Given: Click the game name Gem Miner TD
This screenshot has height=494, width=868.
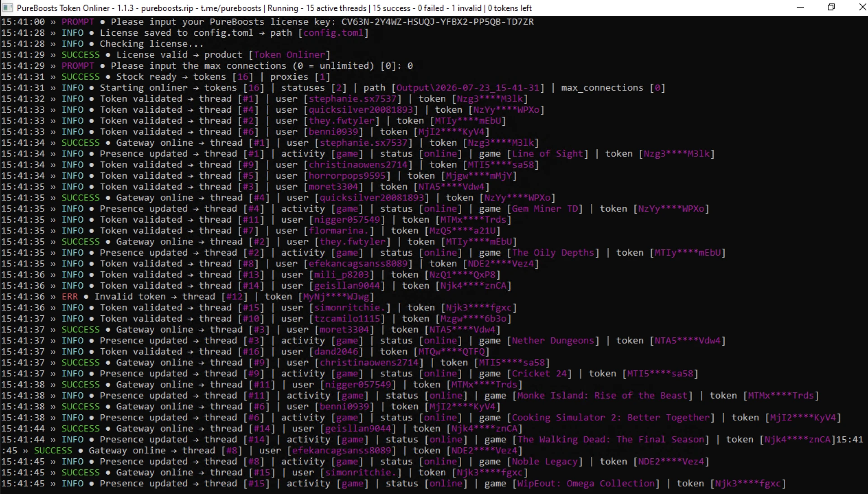Looking at the screenshot, I should click(545, 209).
